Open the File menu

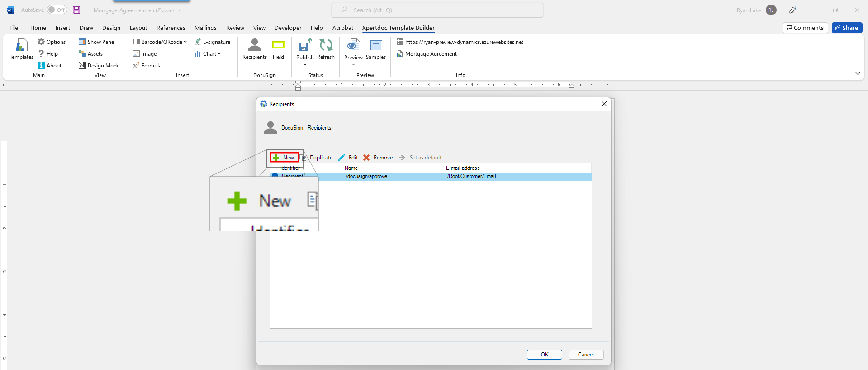point(14,28)
